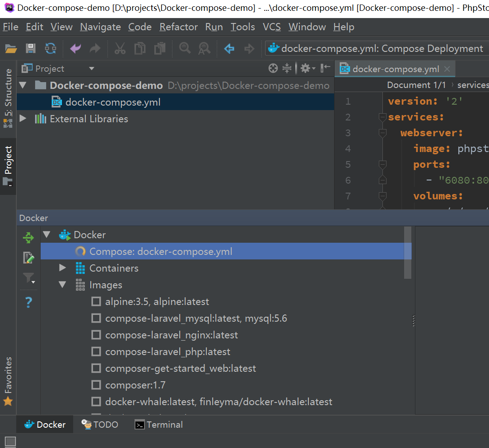Select Compose: docker-compose.yml node

(160, 251)
